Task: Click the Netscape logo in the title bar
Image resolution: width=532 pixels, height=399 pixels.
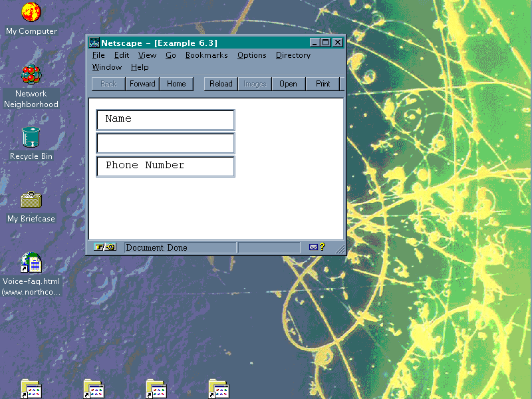Action: [94, 43]
